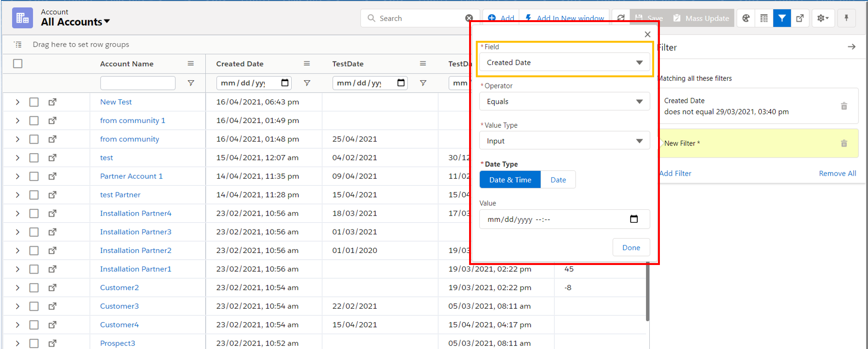
Task: Select the checkbox for the Customer2 row
Action: (x=34, y=288)
